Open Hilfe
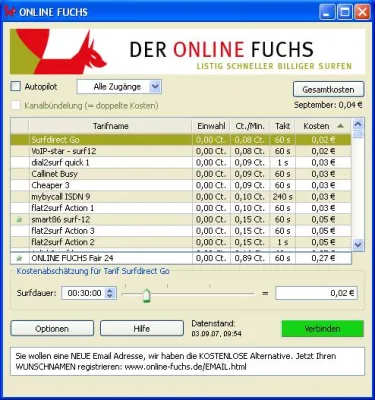375x400 pixels. click(142, 329)
